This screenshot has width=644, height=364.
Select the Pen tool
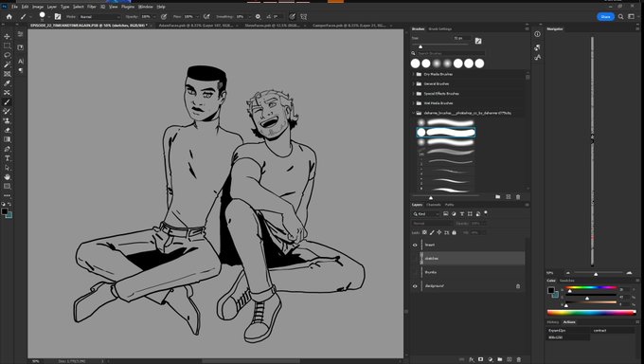pyautogui.click(x=7, y=149)
